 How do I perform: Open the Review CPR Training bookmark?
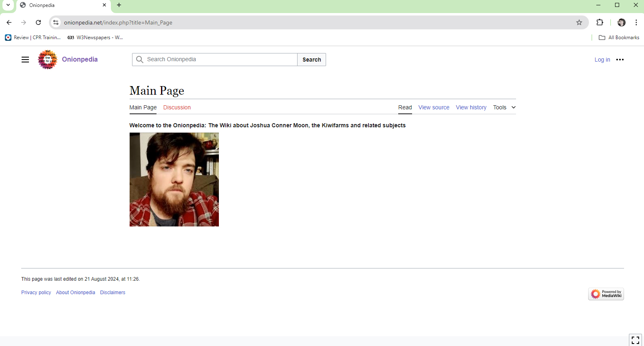pos(33,38)
